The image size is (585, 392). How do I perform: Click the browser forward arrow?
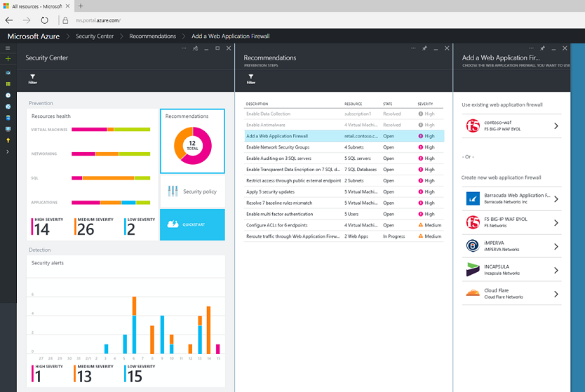(27, 20)
